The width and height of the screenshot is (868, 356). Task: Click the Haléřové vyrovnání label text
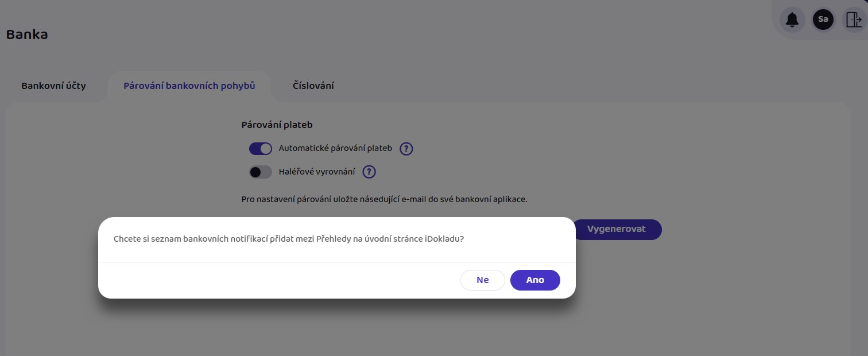(317, 171)
